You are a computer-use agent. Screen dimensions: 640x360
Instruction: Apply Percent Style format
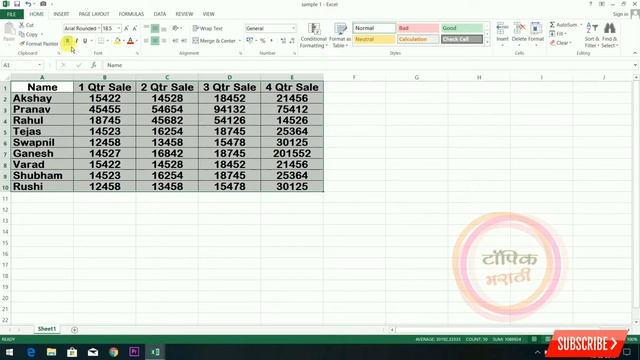262,41
